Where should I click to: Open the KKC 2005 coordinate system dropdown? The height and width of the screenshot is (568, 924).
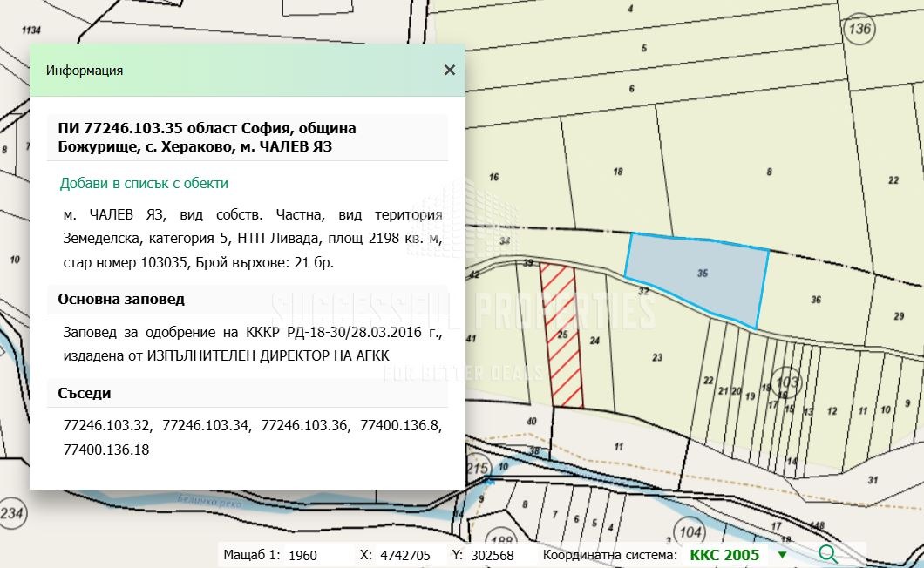pos(782,555)
